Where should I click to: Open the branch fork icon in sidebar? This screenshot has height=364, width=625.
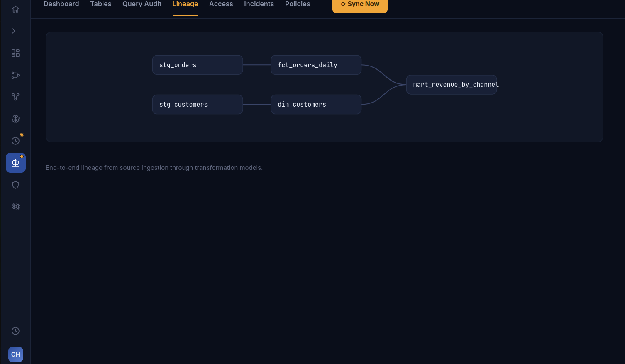tap(15, 97)
